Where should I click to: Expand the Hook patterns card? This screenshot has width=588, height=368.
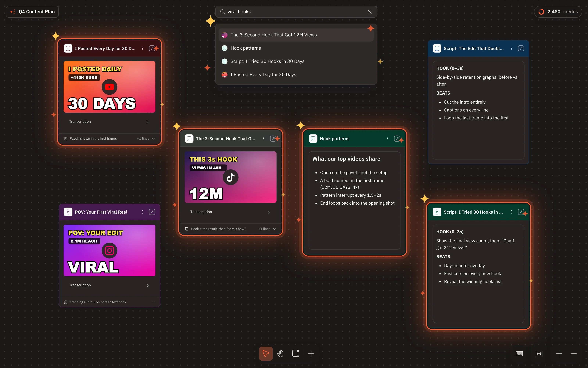click(397, 139)
